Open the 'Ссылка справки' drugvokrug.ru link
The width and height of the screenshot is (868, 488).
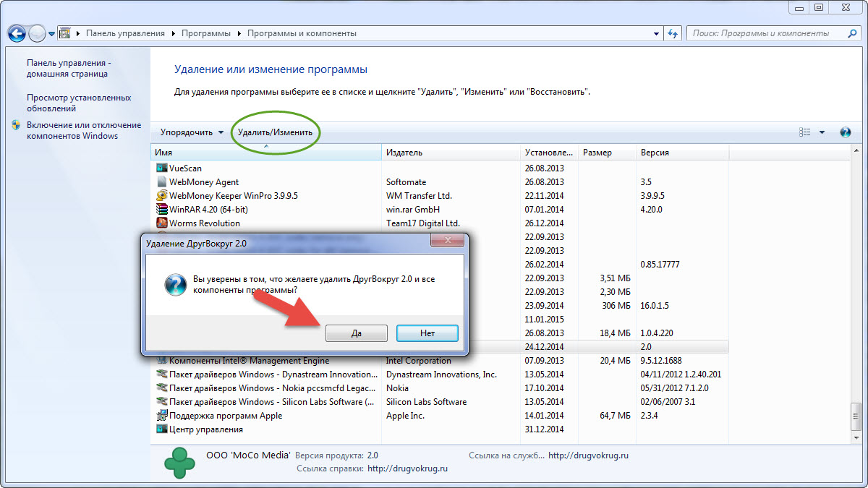(408, 468)
